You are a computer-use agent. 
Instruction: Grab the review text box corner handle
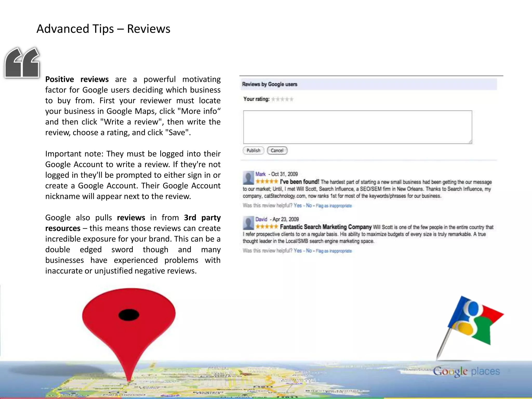coord(470,142)
